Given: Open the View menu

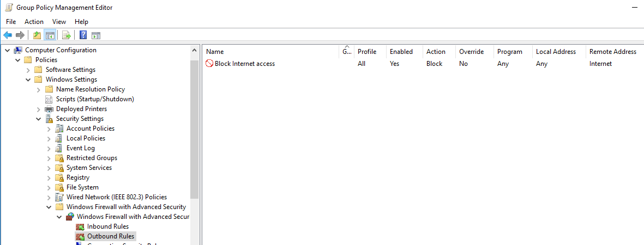Looking at the screenshot, I should [x=59, y=22].
